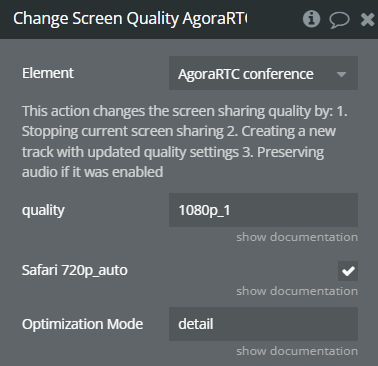Viewport: 378px width, 366px height.
Task: Click the dark header bar of the panel
Action: [x=189, y=19]
